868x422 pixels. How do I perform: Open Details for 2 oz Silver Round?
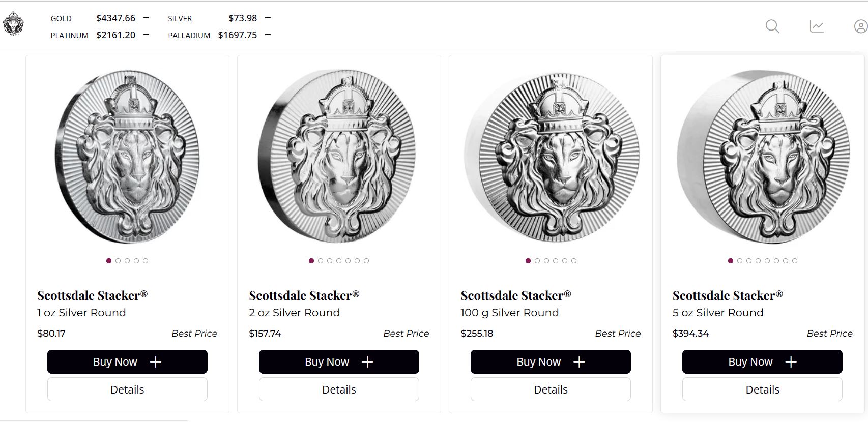coord(339,389)
